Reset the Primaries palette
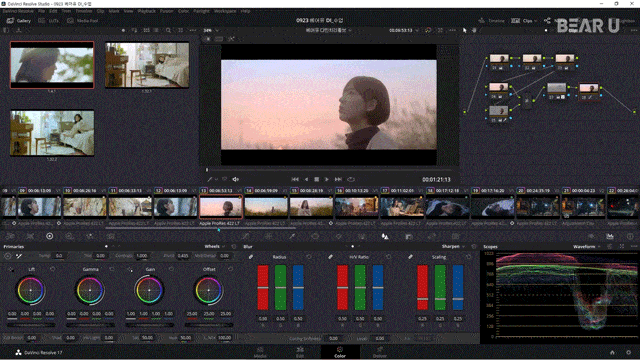The width and height of the screenshot is (640, 360). pos(234,247)
